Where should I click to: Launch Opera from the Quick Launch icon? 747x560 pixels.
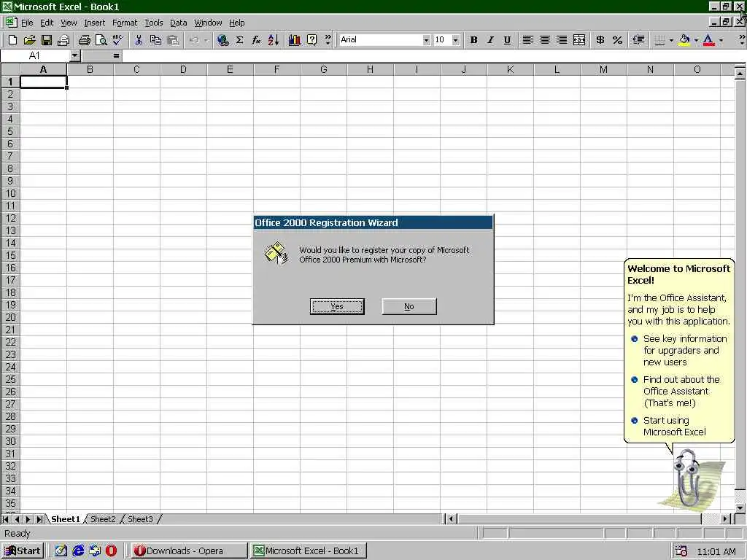pyautogui.click(x=111, y=551)
